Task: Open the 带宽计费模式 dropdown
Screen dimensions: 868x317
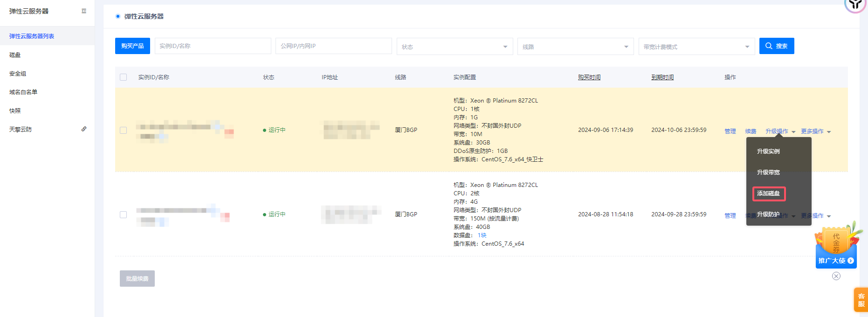Action: 696,47
